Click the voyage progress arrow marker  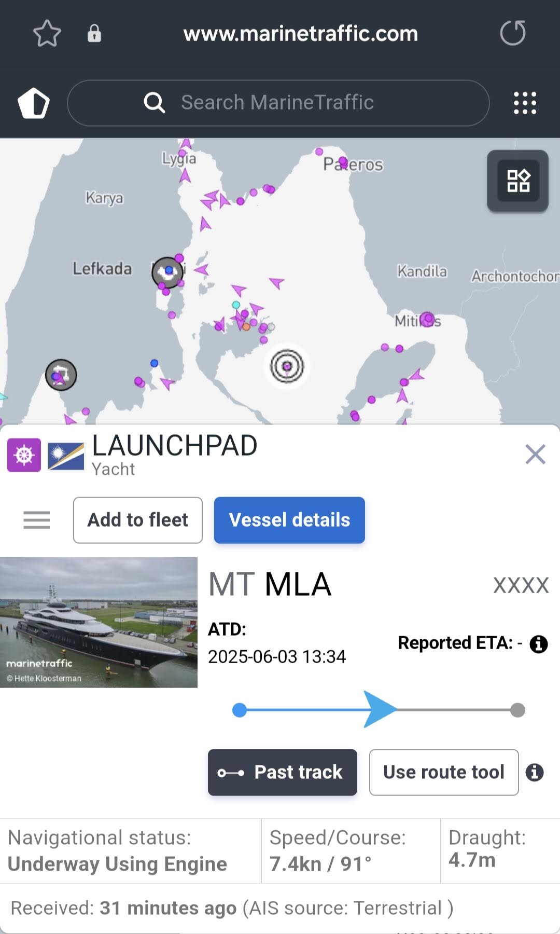tap(379, 709)
